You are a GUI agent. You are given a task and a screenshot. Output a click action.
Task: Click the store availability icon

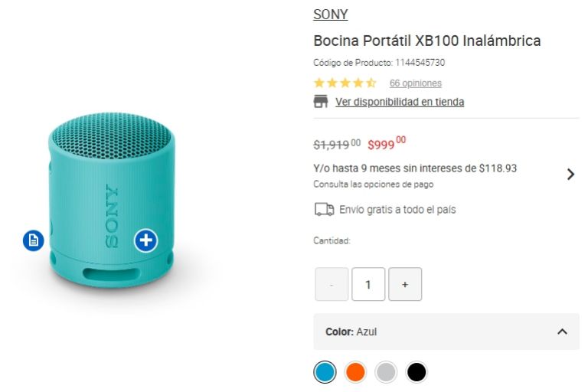click(321, 102)
